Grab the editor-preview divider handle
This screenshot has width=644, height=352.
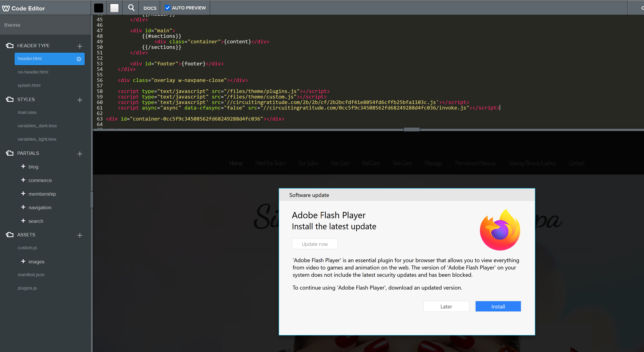pos(411,129)
